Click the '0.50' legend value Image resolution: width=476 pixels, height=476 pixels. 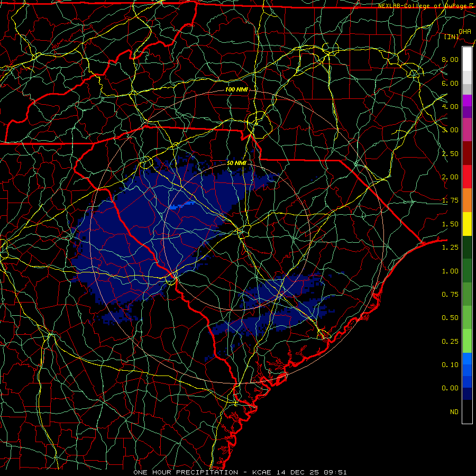pos(450,318)
